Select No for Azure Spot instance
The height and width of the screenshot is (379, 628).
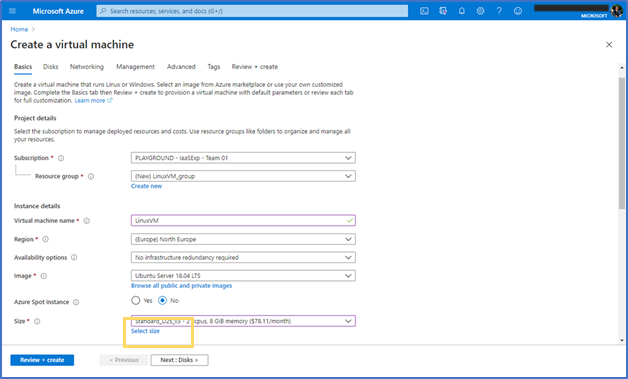pyautogui.click(x=162, y=300)
